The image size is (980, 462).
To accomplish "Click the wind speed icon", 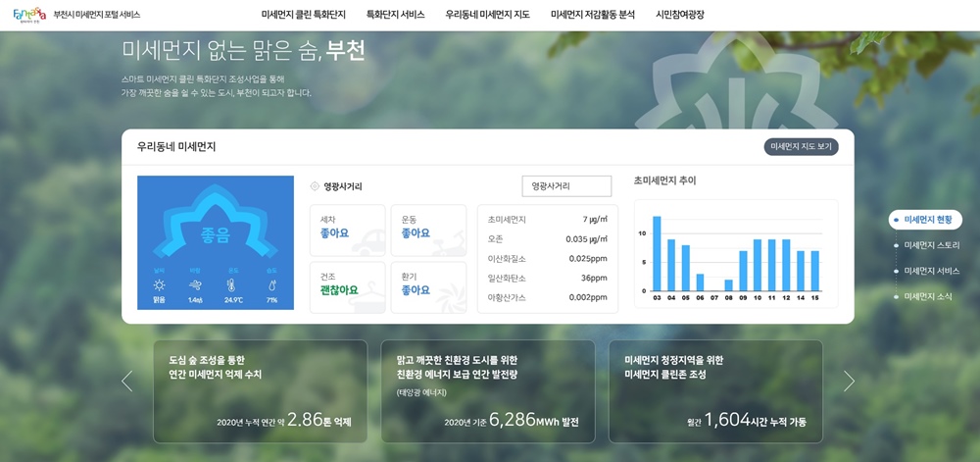I will click(x=195, y=285).
